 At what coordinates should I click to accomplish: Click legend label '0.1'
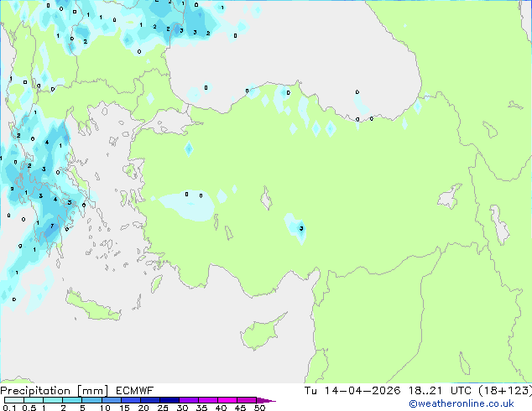tap(9, 408)
